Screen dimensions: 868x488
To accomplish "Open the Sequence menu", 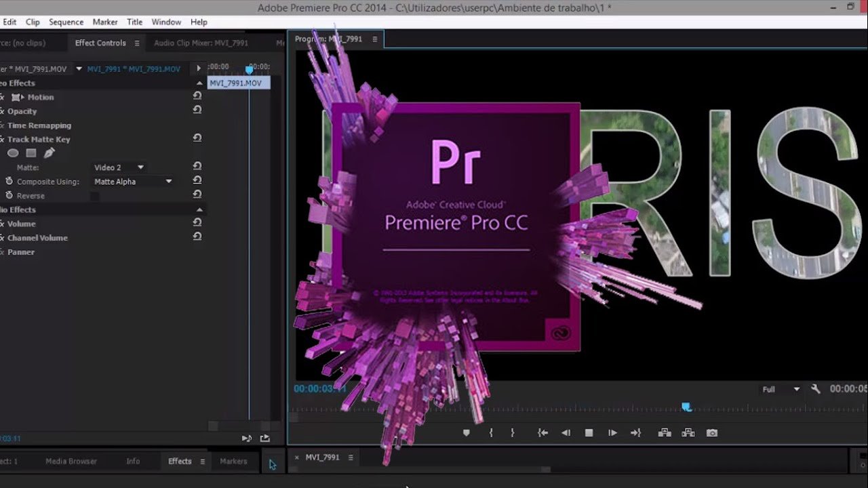I will click(x=66, y=22).
